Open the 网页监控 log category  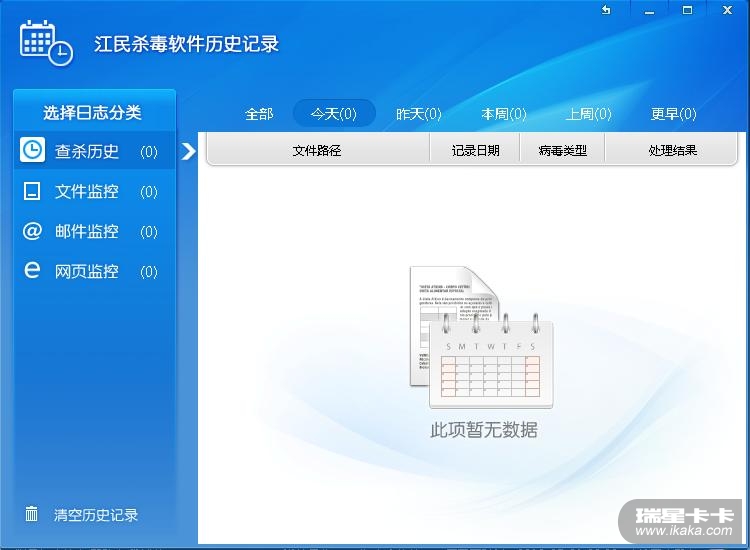click(95, 271)
